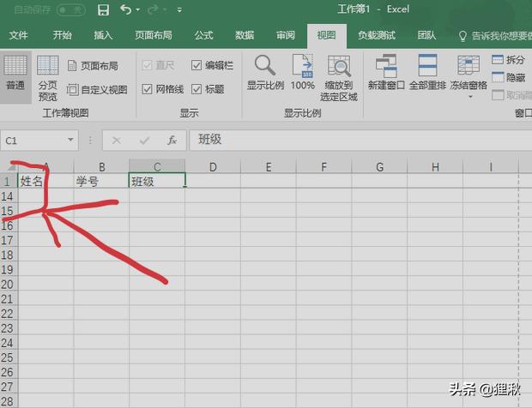Toggle the Formula Bar (编辑栏) checkbox
Image resolution: width=532 pixels, height=408 pixels.
[196, 66]
